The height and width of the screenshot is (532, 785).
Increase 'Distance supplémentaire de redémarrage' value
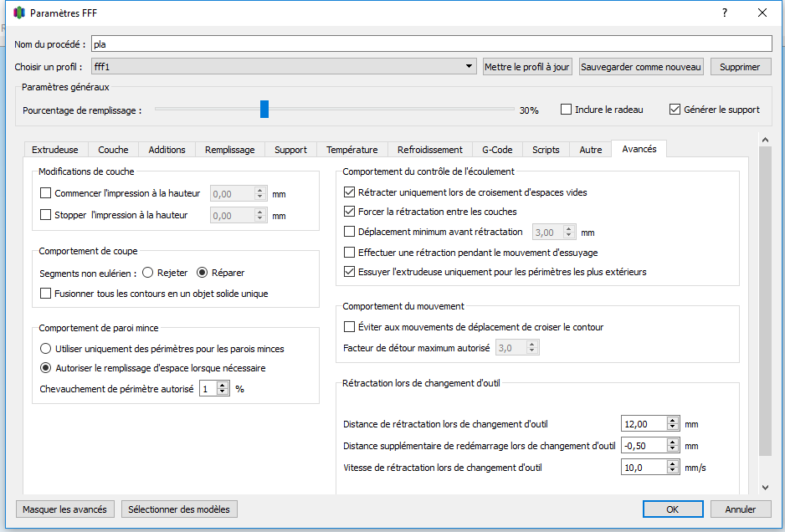(673, 442)
